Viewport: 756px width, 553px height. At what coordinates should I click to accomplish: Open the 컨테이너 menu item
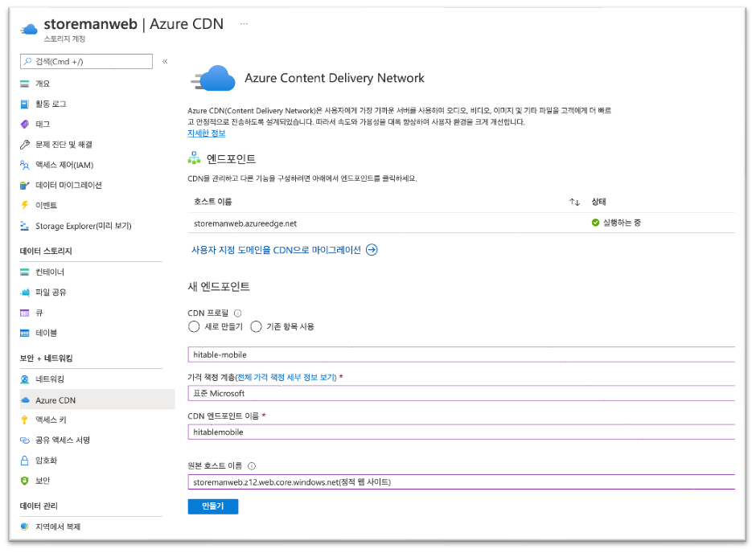click(x=50, y=272)
